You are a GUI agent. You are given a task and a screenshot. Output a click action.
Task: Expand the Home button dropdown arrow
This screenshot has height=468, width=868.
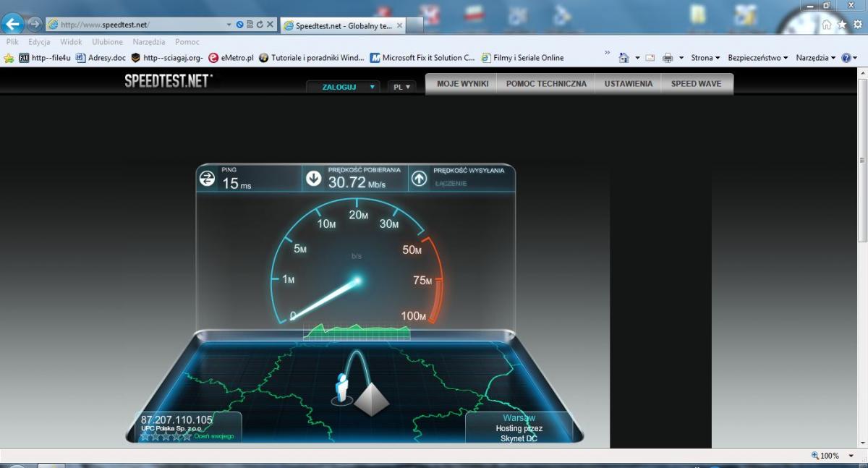pos(637,58)
